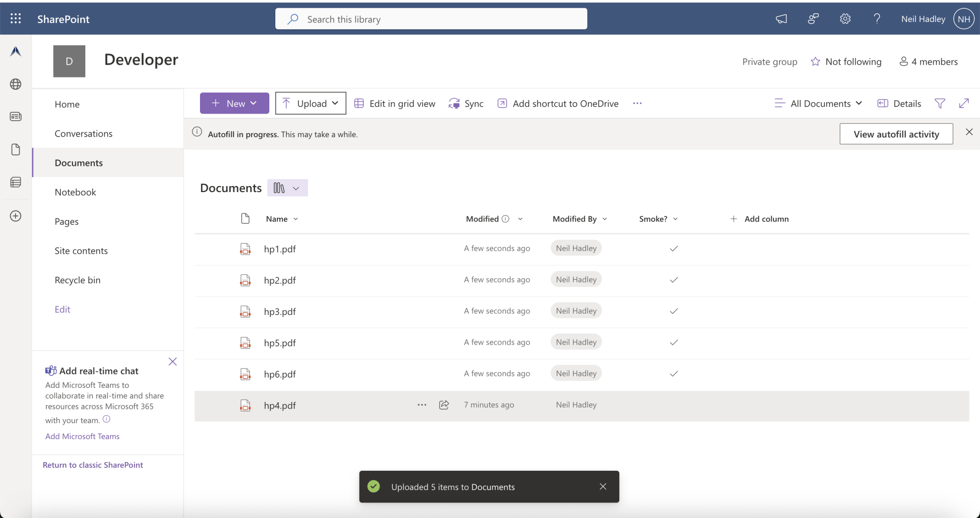The height and width of the screenshot is (518, 980).
Task: Toggle Smoke checkmark for hp6.pdf
Action: click(674, 374)
